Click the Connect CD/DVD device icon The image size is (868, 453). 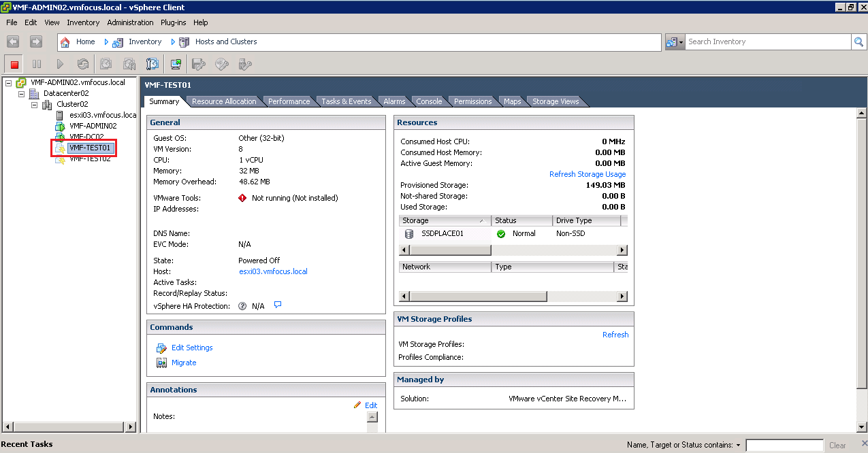point(222,65)
